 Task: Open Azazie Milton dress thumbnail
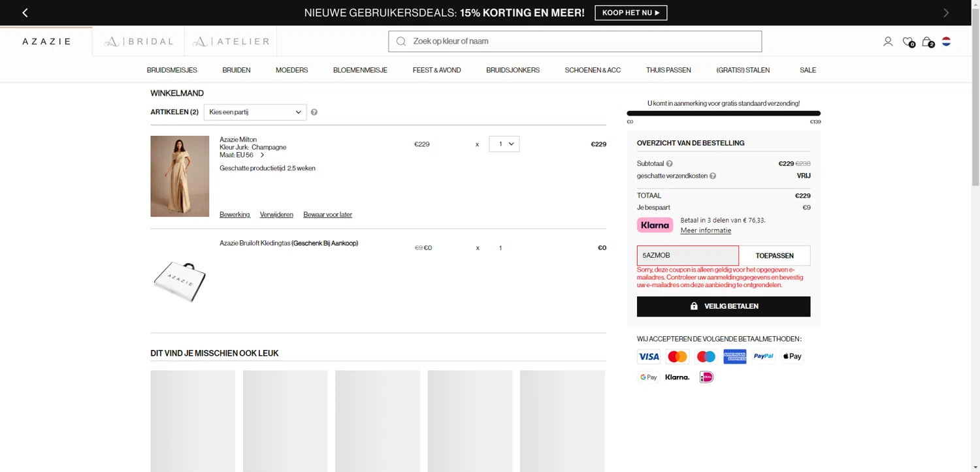click(180, 176)
